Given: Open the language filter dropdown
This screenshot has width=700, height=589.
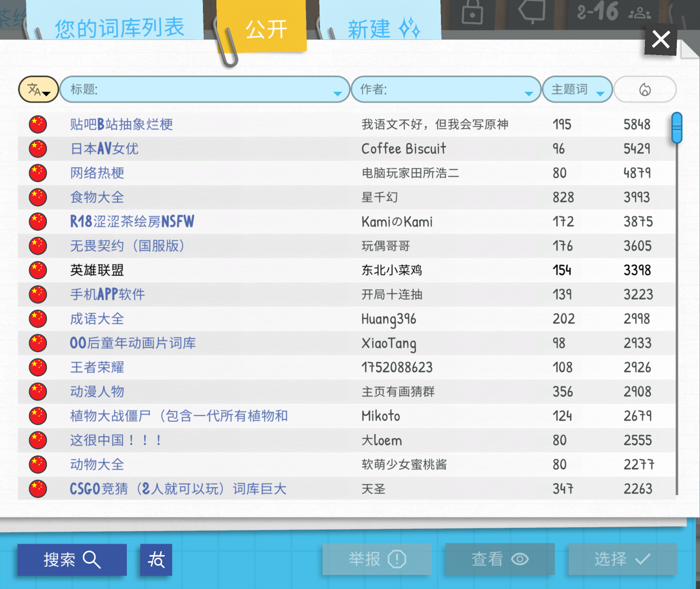Looking at the screenshot, I should tap(39, 90).
